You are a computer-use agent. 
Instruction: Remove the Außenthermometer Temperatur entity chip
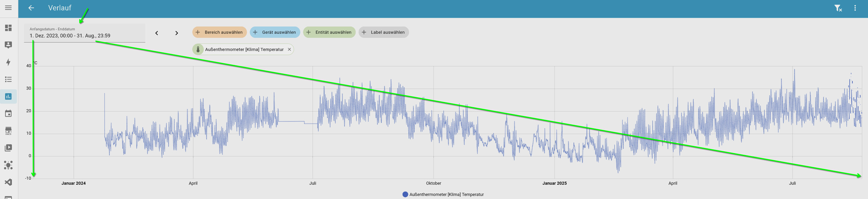pos(289,50)
